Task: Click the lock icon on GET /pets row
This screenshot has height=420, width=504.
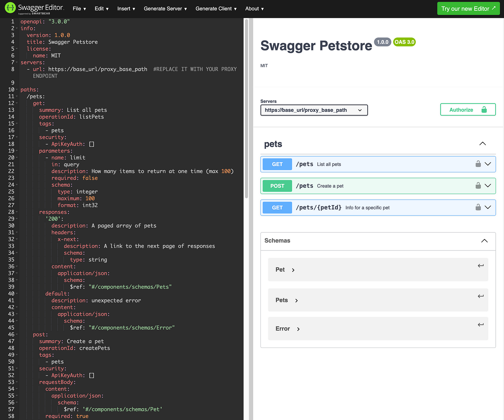Action: [x=478, y=164]
